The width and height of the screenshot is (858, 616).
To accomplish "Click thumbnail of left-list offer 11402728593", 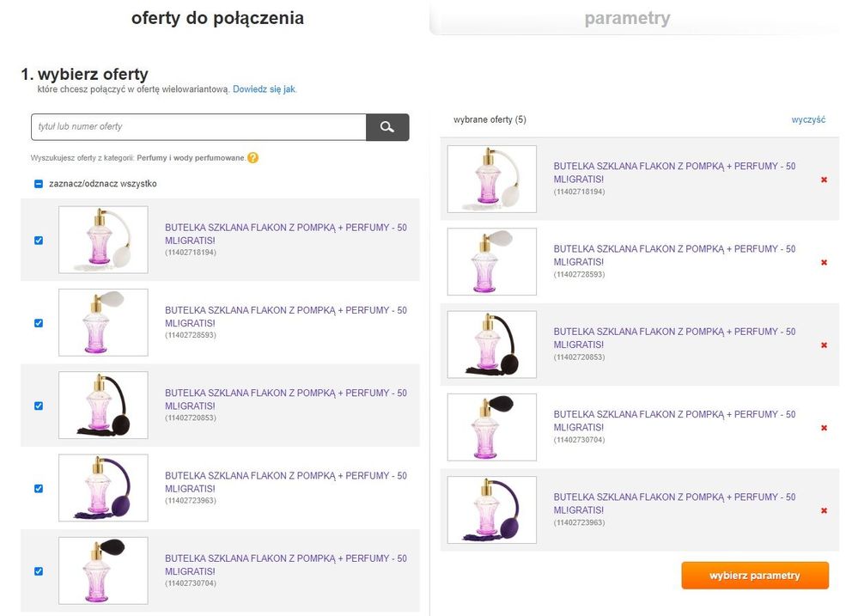I will pos(103,322).
